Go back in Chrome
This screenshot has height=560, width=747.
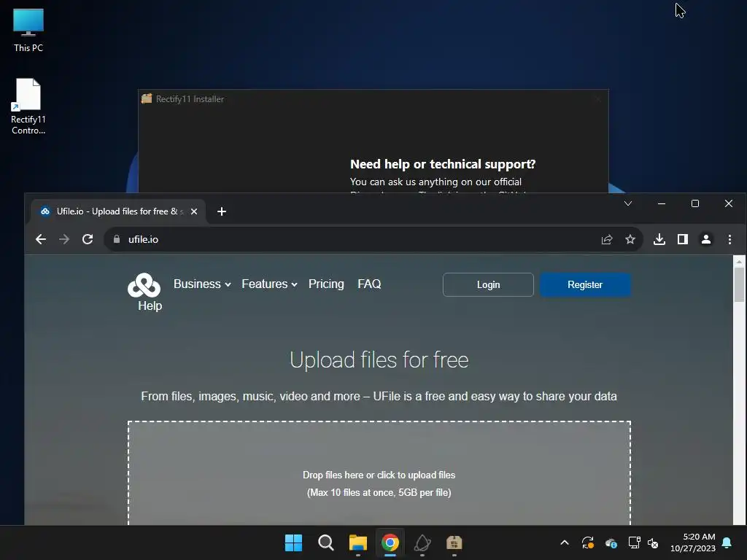click(41, 239)
